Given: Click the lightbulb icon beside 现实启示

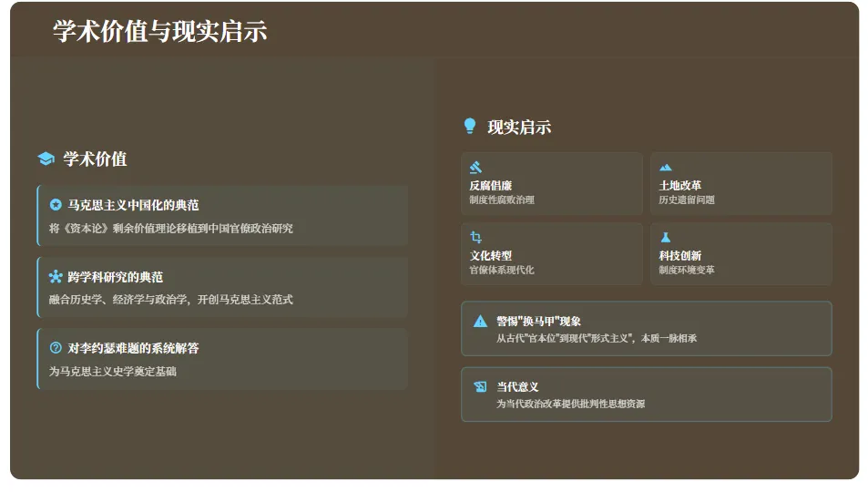Looking at the screenshot, I should point(469,126).
